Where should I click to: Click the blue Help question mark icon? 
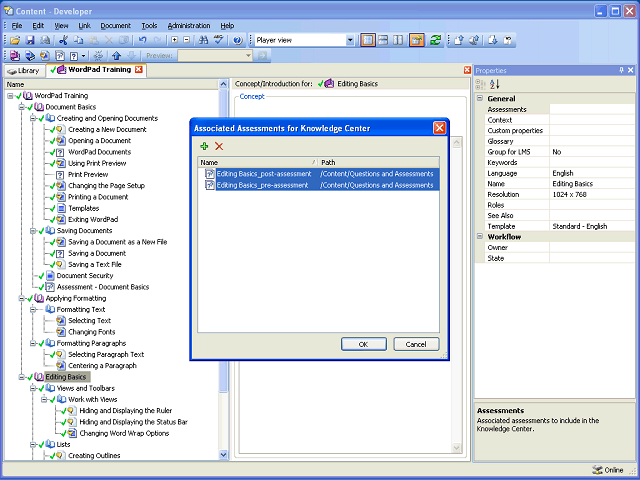click(238, 40)
